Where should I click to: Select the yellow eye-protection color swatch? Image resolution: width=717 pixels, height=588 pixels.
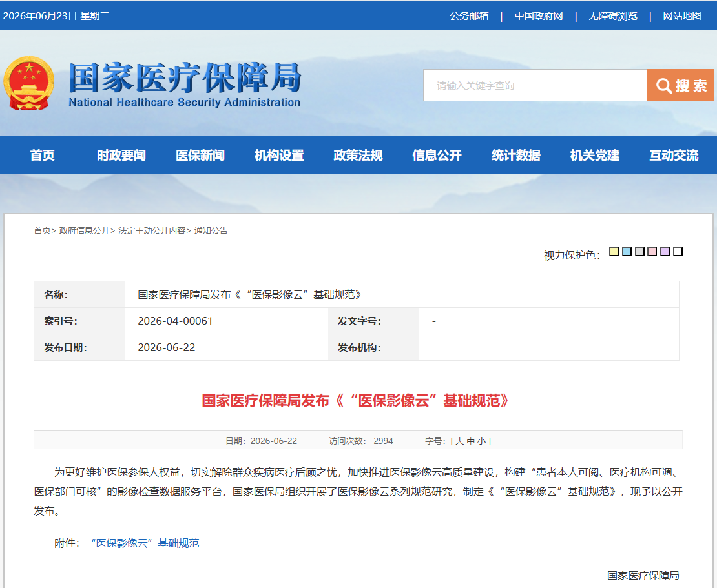[x=614, y=251]
